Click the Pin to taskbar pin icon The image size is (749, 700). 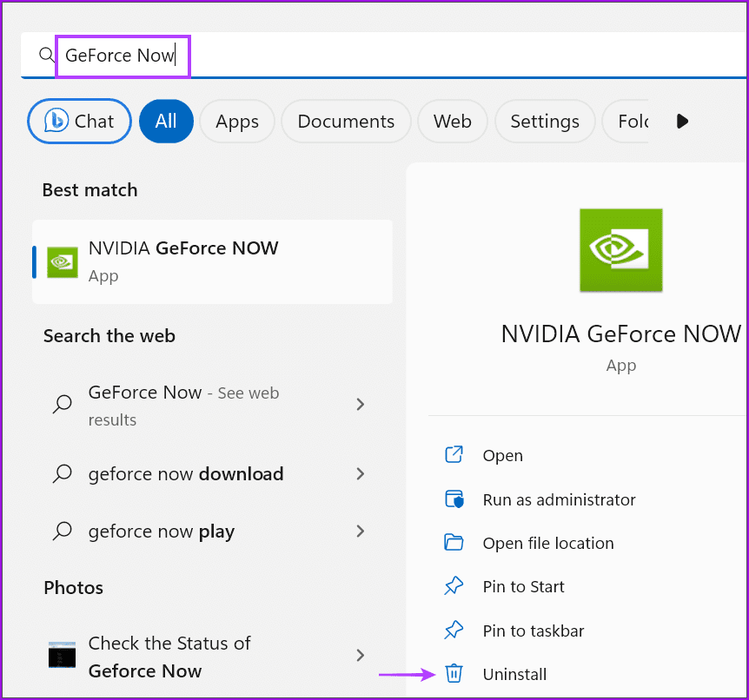coord(454,631)
